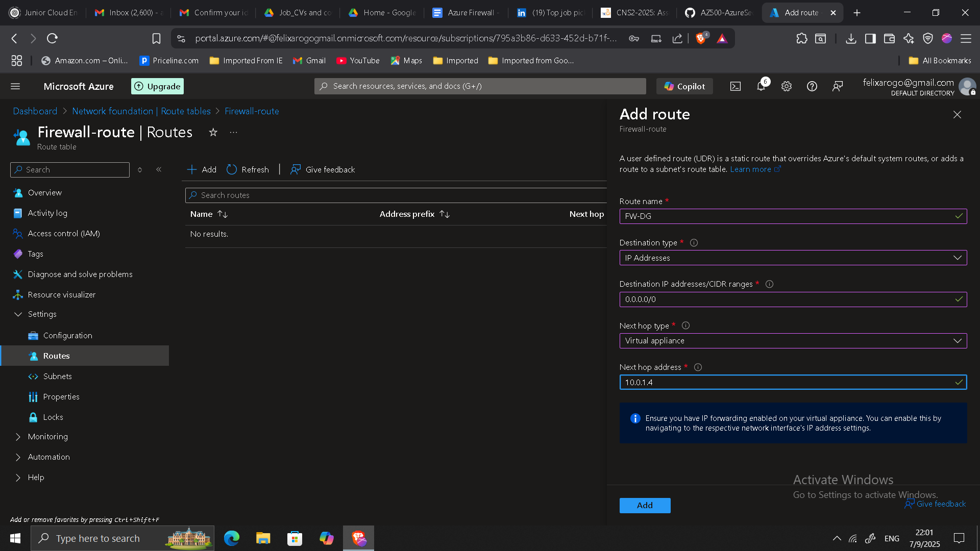Screen dimensions: 980x551
Task: Open Subnets in the sidebar
Action: coord(57,377)
